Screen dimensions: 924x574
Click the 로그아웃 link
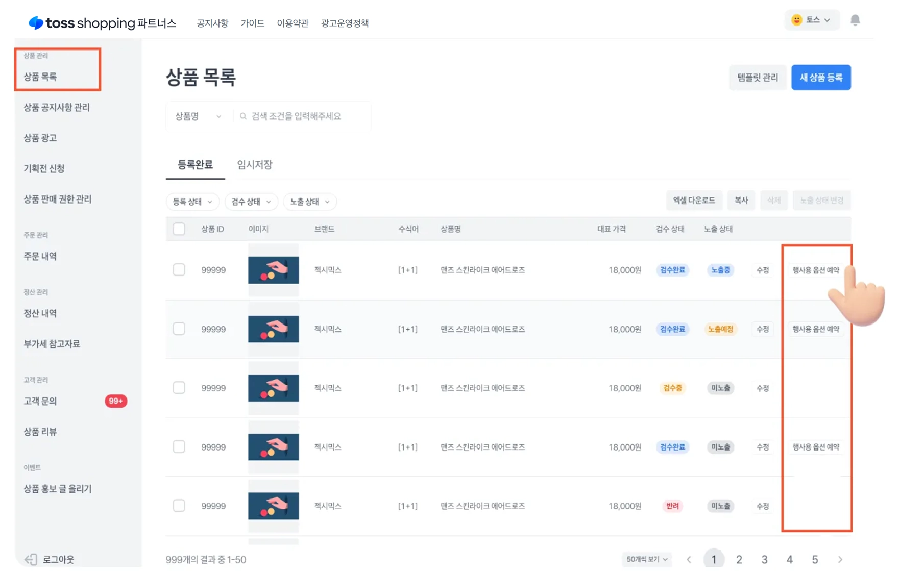coord(58,559)
